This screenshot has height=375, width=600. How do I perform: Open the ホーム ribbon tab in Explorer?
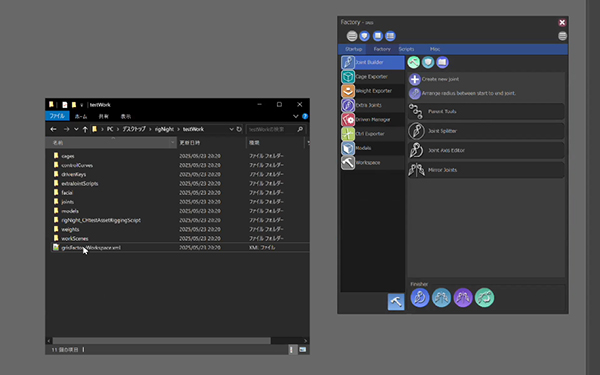point(81,116)
